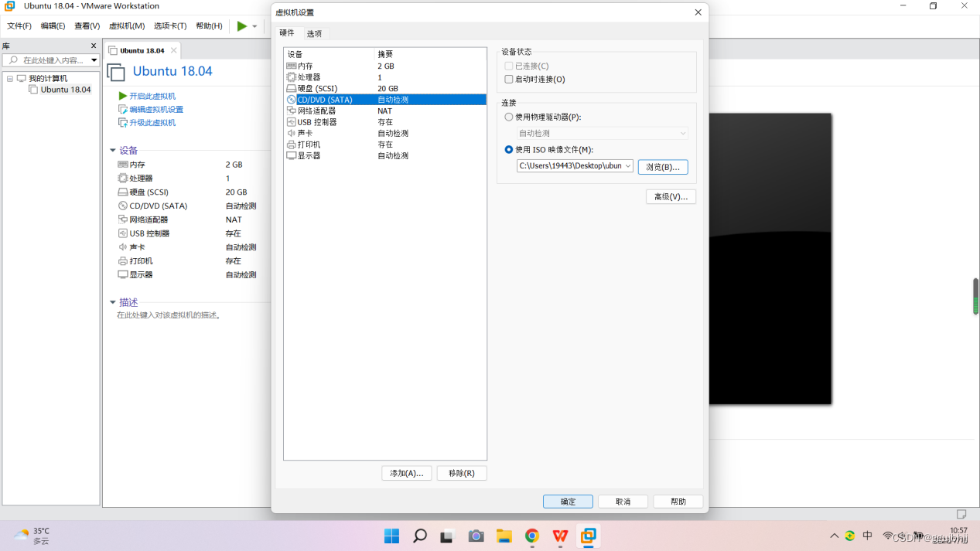
Task: Open taskbar Search magnifier icon
Action: (x=420, y=536)
